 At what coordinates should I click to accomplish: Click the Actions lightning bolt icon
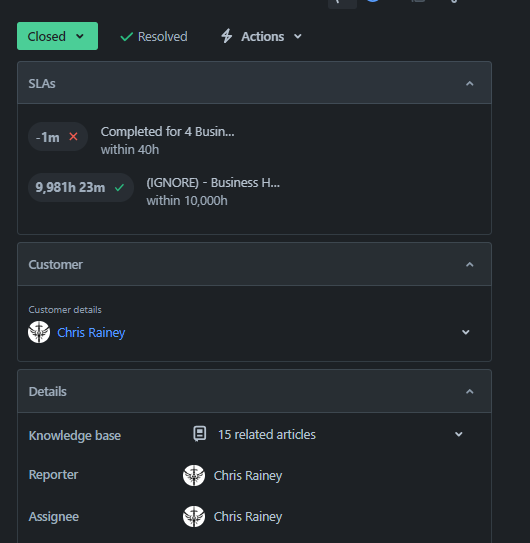tap(227, 36)
